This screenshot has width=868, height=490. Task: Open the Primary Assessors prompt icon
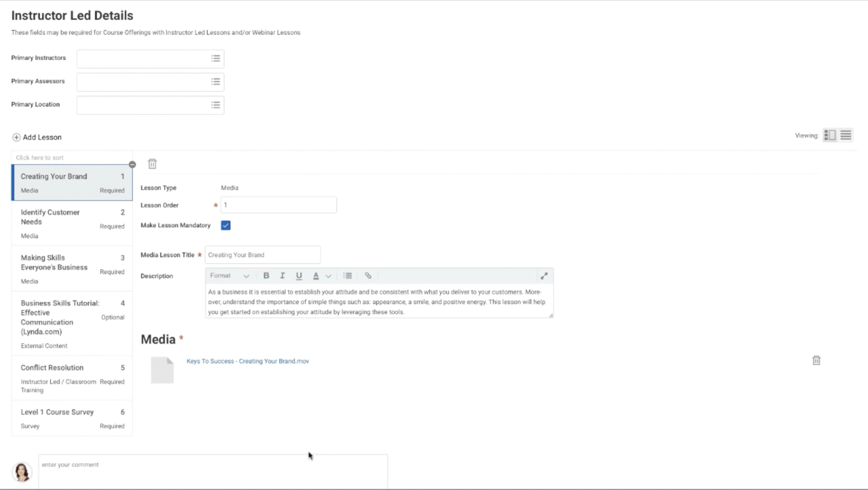coord(215,82)
